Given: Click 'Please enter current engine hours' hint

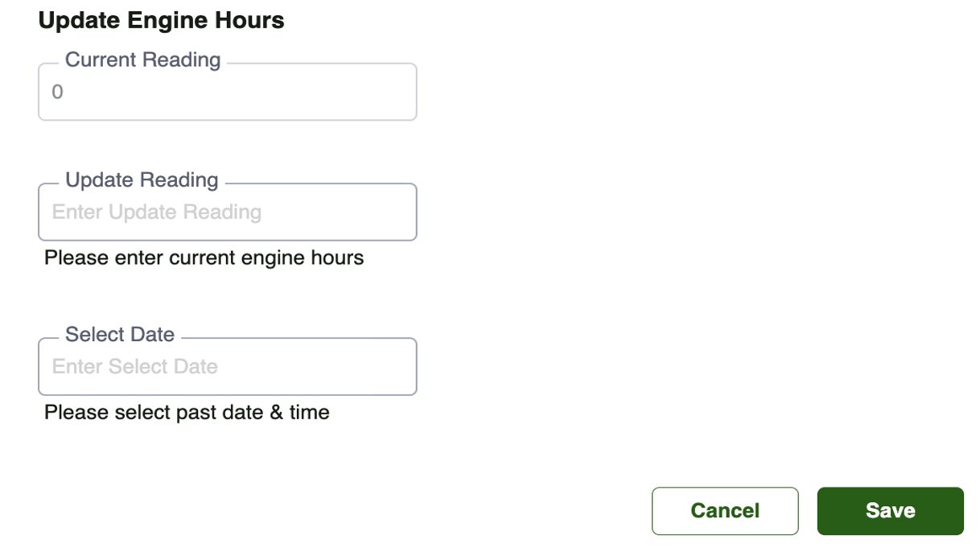Looking at the screenshot, I should pyautogui.click(x=204, y=258).
